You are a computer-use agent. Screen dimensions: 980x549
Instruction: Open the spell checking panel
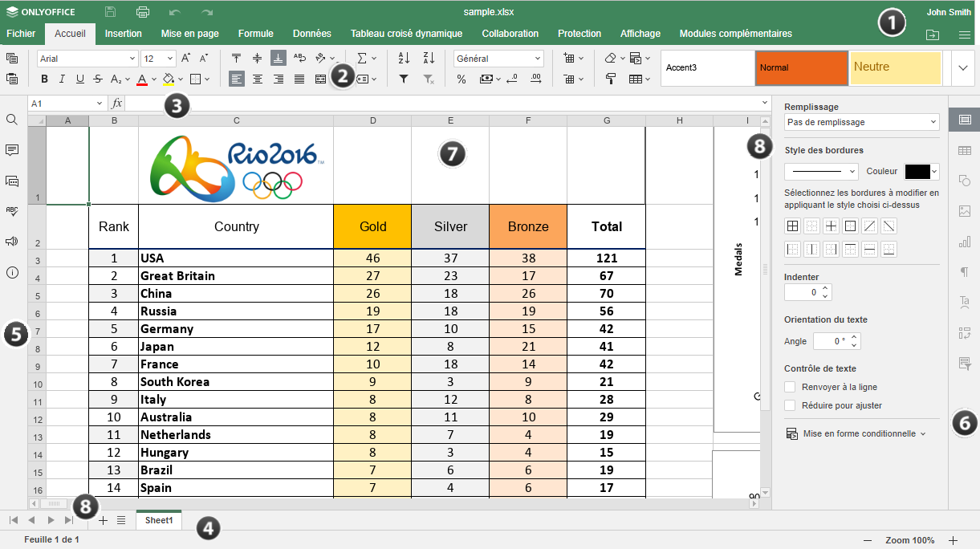[12, 211]
